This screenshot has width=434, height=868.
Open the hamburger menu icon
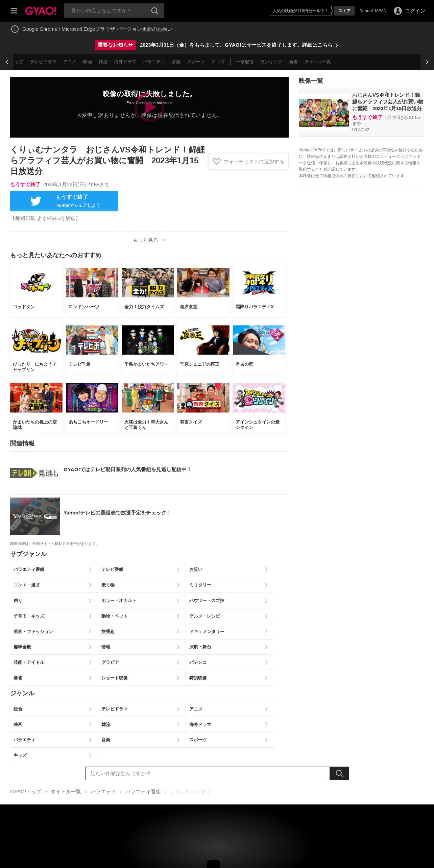14,11
